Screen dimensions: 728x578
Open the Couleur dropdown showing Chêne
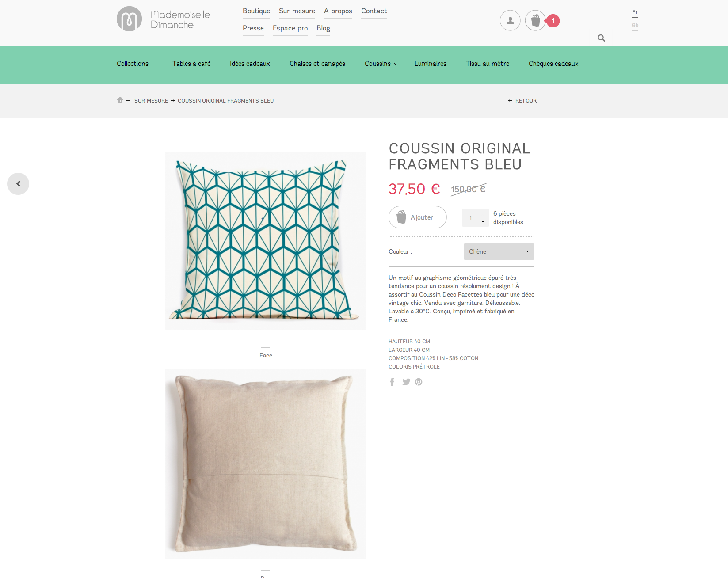tap(499, 251)
